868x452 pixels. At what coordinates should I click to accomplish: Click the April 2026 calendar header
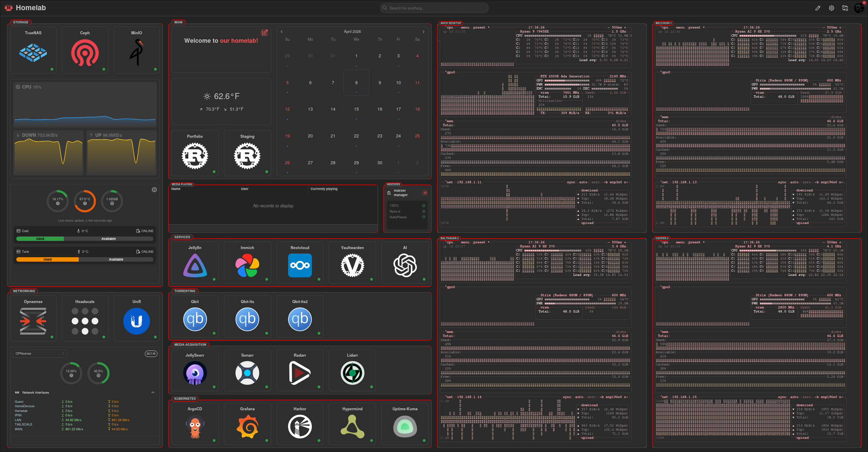(x=352, y=32)
